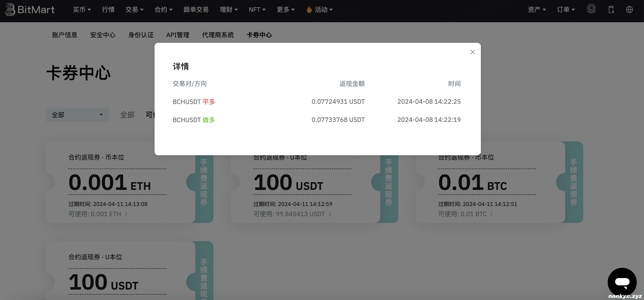The height and width of the screenshot is (300, 644).
Task: Switch to the 身份认证 tab
Action: tap(141, 35)
